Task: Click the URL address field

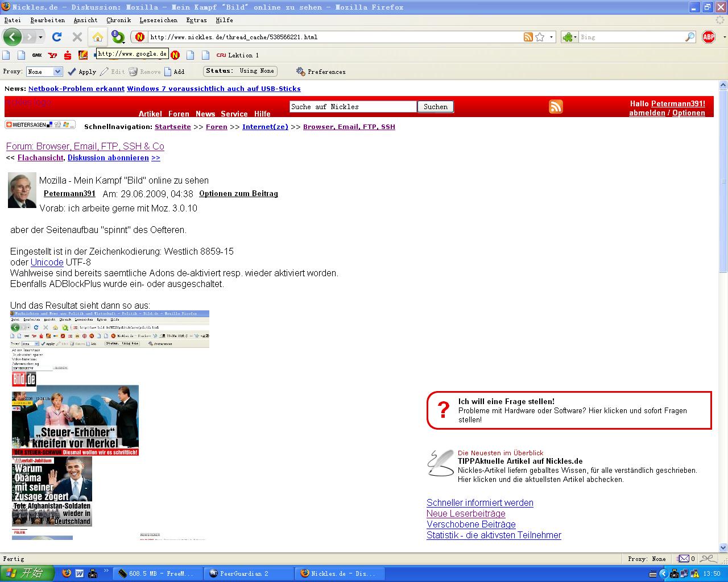Action: tap(334, 37)
